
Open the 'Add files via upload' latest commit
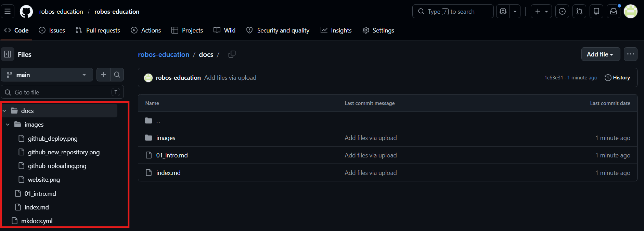point(230,78)
